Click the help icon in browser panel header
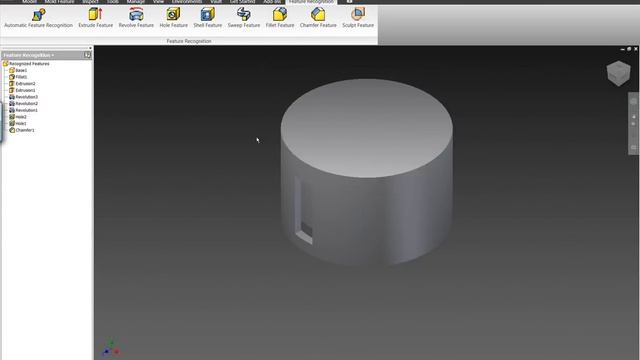 point(87,55)
